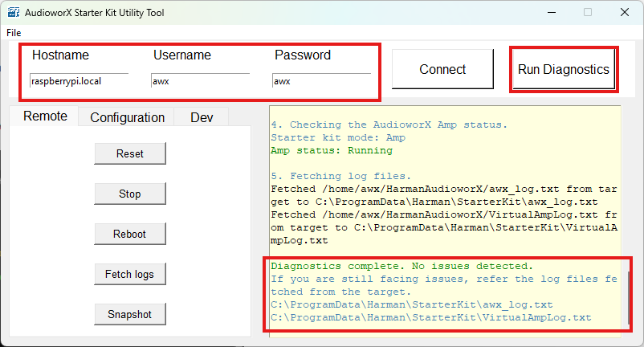Image resolution: width=644 pixels, height=347 pixels.
Task: Click 'Diagnostics complete. No issues detected.' line
Action: coord(401,266)
